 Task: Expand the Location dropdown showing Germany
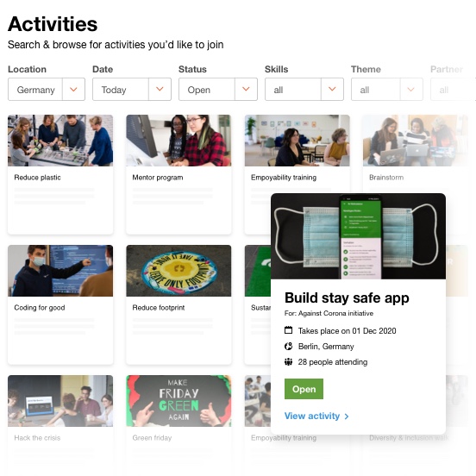click(x=47, y=90)
